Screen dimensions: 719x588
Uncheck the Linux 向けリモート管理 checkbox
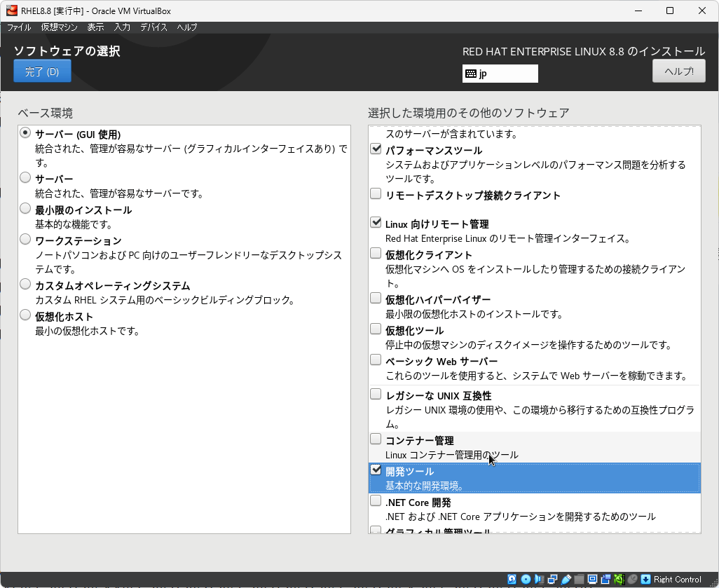(376, 222)
